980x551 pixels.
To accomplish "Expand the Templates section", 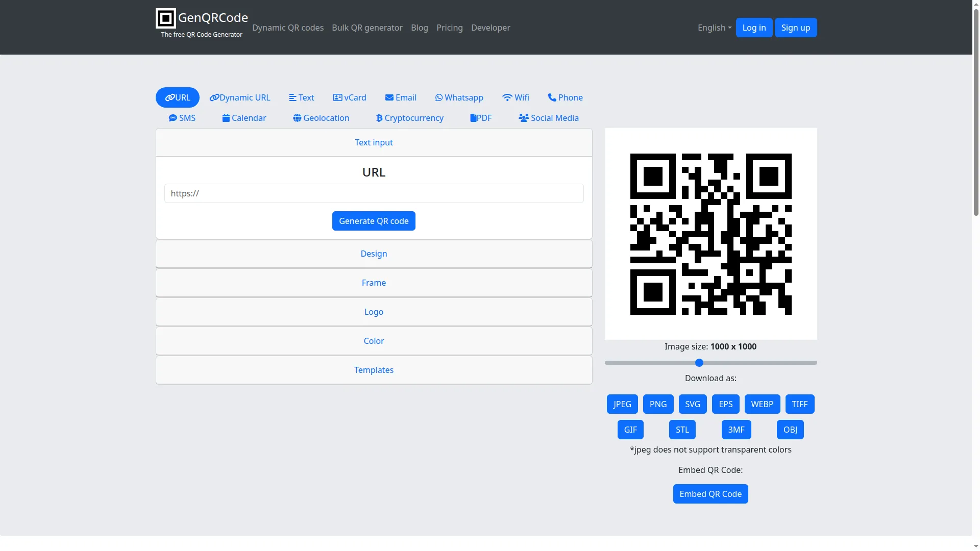I will (x=374, y=370).
